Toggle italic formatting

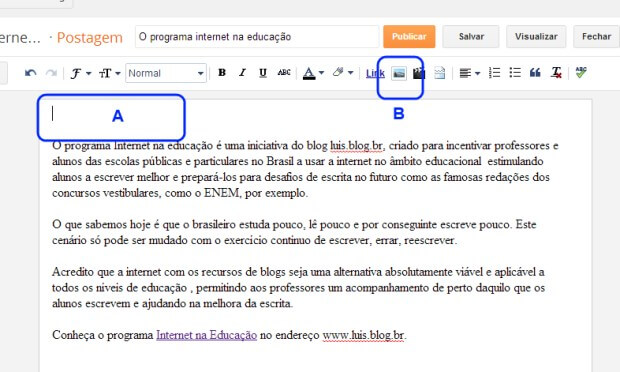tap(242, 73)
